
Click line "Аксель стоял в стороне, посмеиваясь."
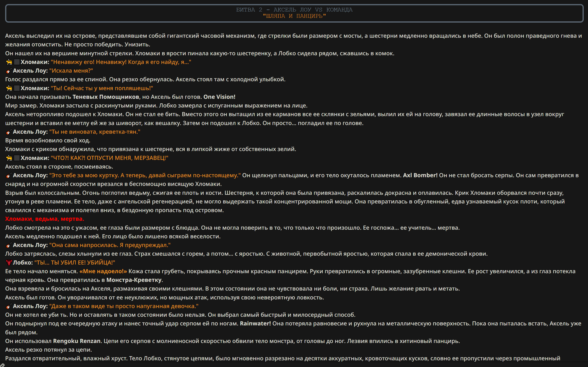click(x=59, y=167)
